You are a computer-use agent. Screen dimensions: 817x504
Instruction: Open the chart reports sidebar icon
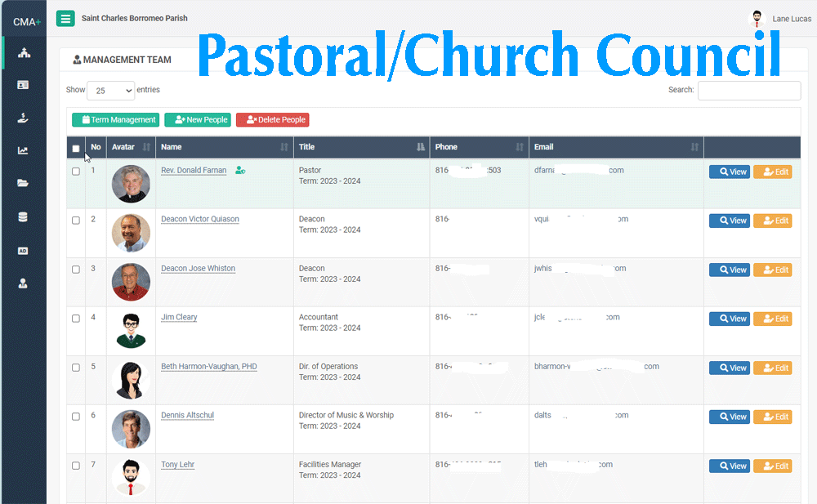point(23,150)
